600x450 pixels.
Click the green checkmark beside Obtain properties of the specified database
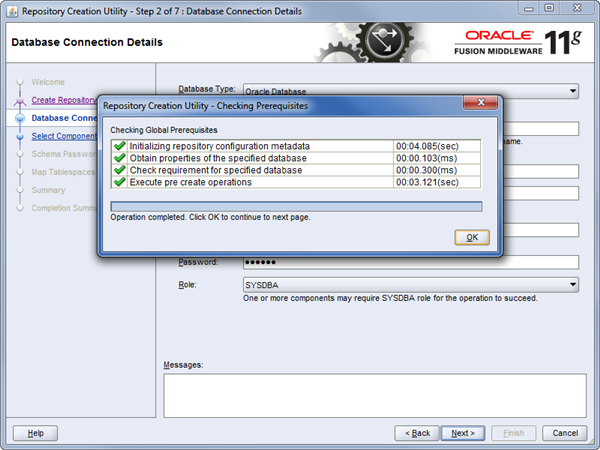click(x=120, y=158)
